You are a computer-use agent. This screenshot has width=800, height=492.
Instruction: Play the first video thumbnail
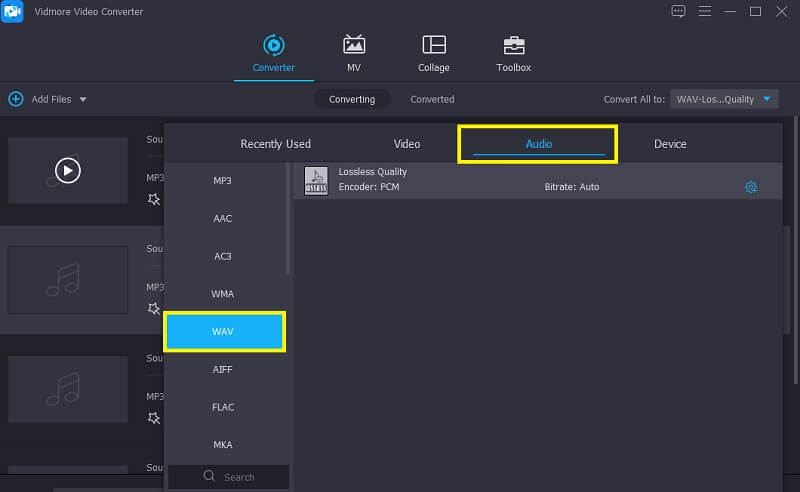pos(67,171)
